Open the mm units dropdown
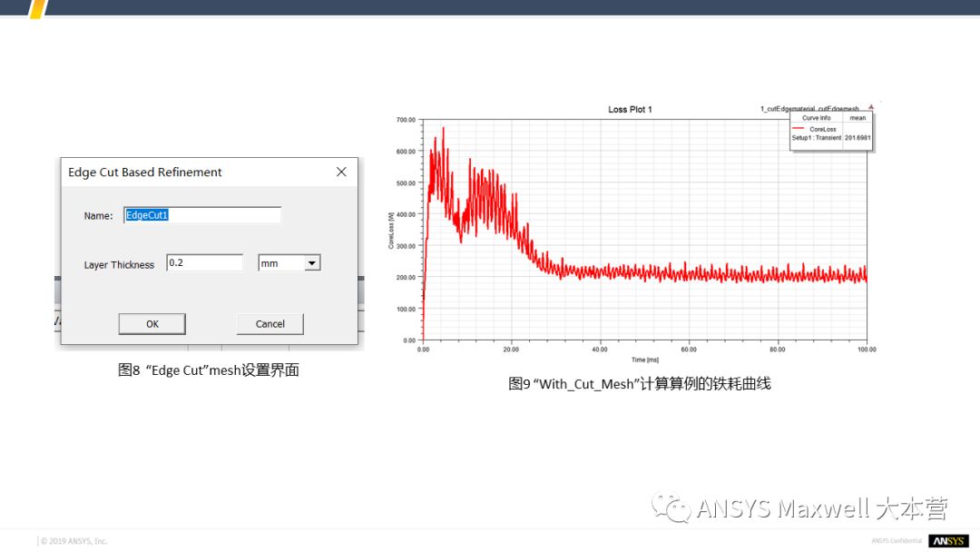This screenshot has height=552, width=980. 312,263
